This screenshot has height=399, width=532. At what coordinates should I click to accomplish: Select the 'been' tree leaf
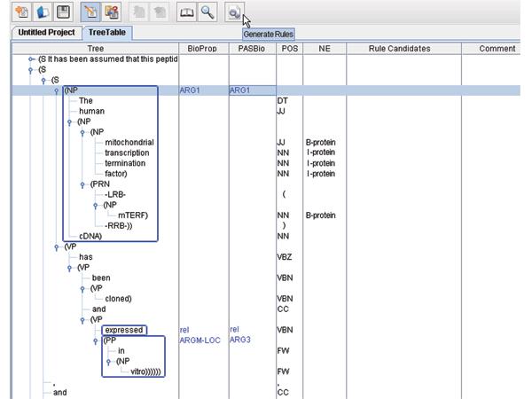coord(101,278)
